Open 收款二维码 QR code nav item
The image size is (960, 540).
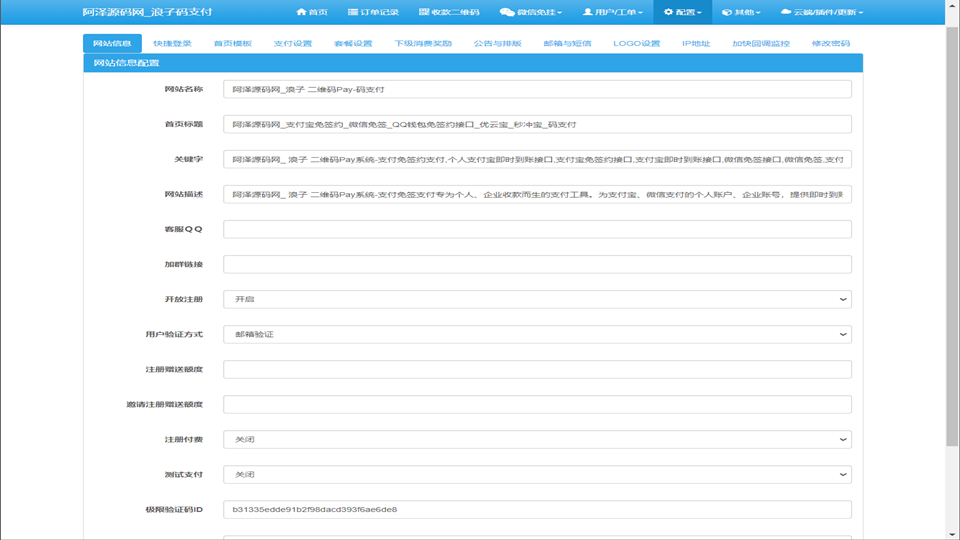[449, 12]
